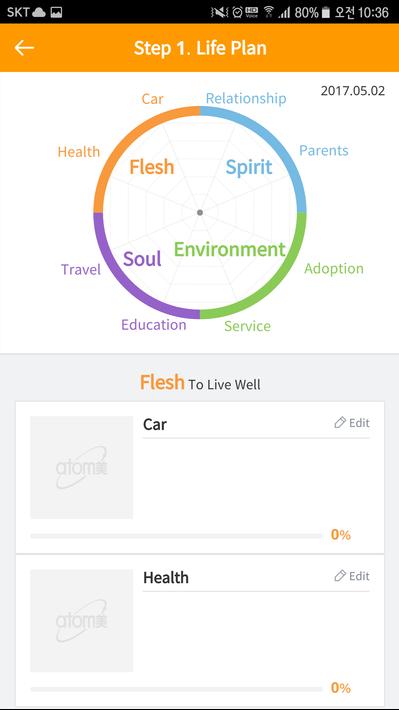
Task: Tap the Car placeholder thumbnail image
Action: click(x=82, y=467)
